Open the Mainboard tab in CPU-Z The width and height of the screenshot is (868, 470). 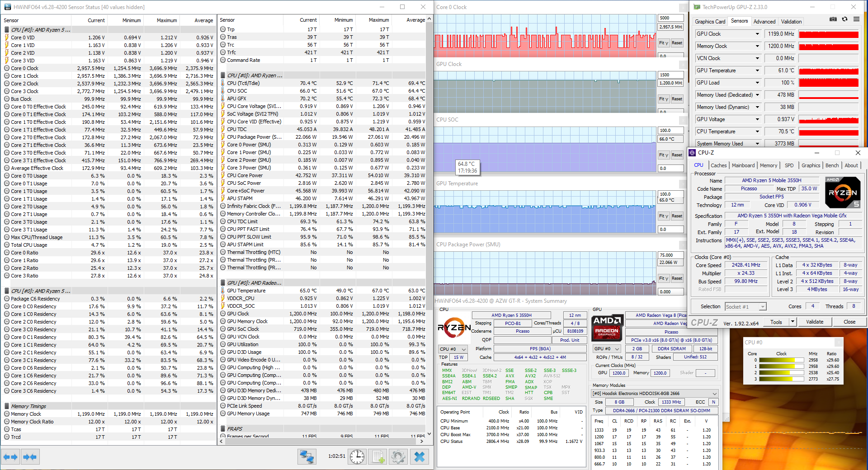tap(743, 165)
